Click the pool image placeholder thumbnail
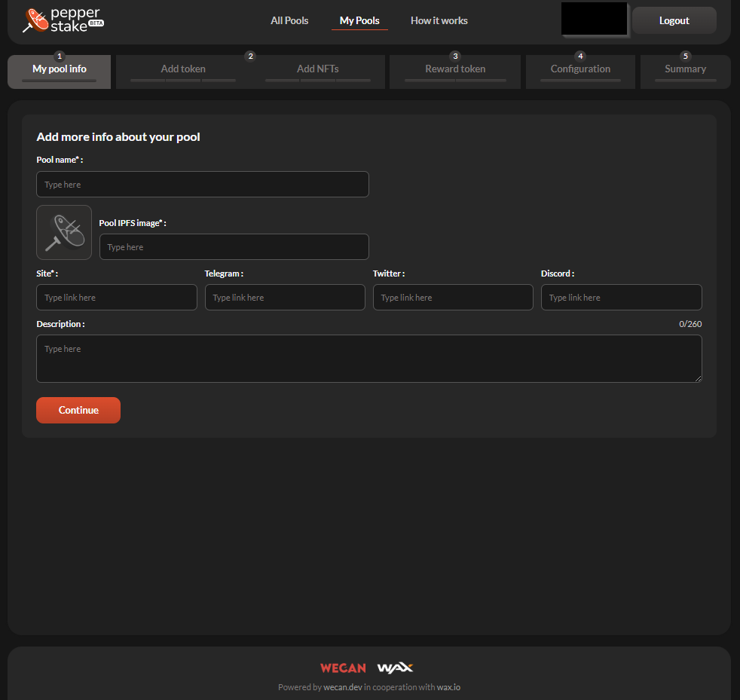 pyautogui.click(x=64, y=232)
